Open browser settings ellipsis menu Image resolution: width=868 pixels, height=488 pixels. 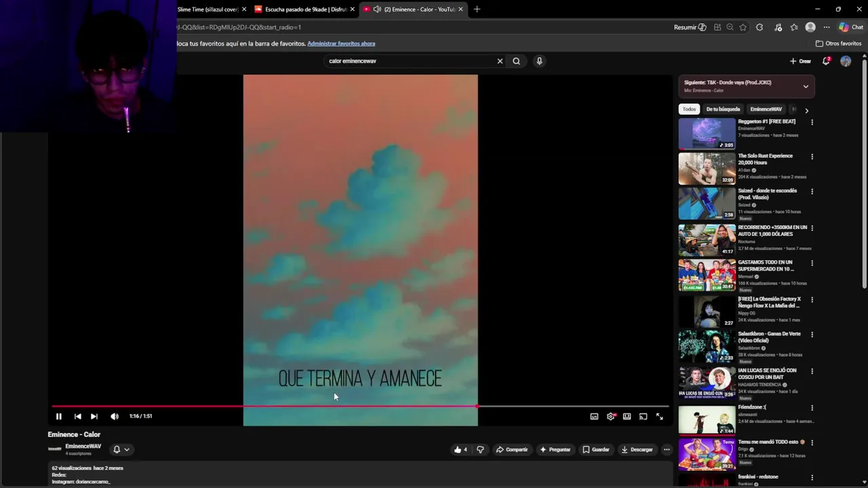pos(827,28)
